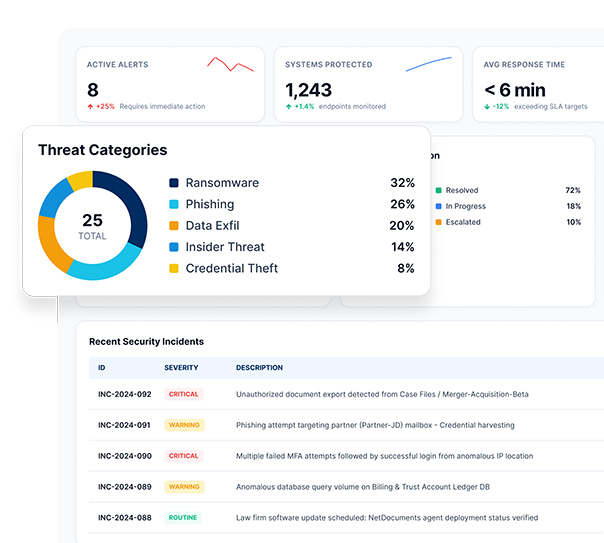This screenshot has height=543, width=604.
Task: Click the Ransomware dark navy legend swatch
Action: [174, 183]
